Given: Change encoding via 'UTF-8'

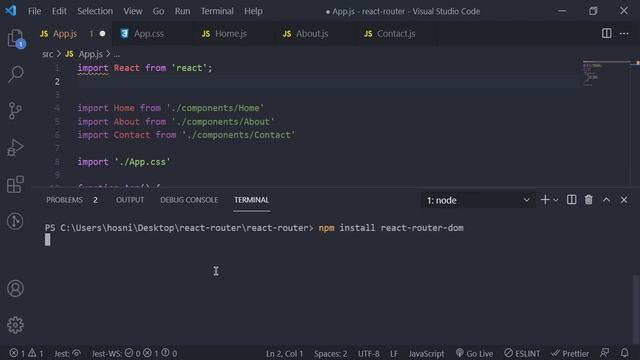Looking at the screenshot, I should [x=369, y=353].
